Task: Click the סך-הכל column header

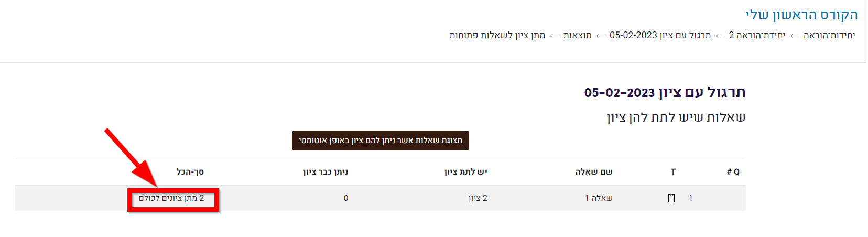Action: point(190,172)
